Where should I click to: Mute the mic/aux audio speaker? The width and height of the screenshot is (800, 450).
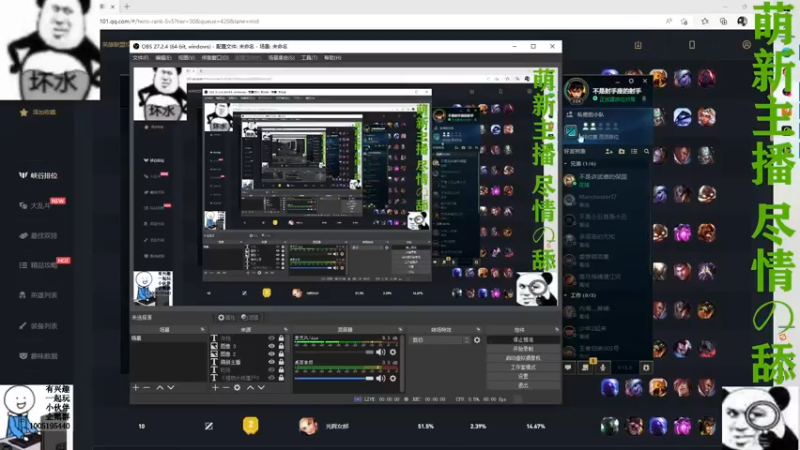click(x=381, y=352)
